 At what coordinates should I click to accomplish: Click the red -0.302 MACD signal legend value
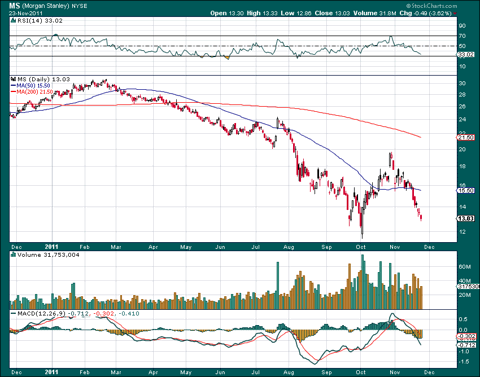point(104,314)
